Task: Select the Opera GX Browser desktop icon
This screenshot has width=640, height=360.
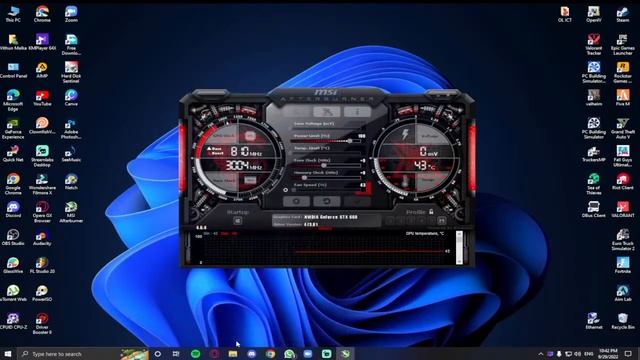Action: (x=42, y=212)
